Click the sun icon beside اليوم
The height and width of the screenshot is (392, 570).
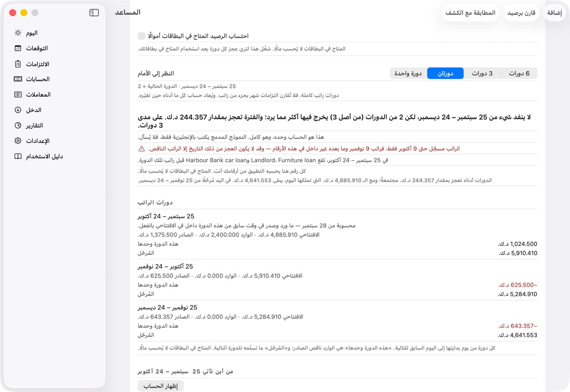coord(18,33)
